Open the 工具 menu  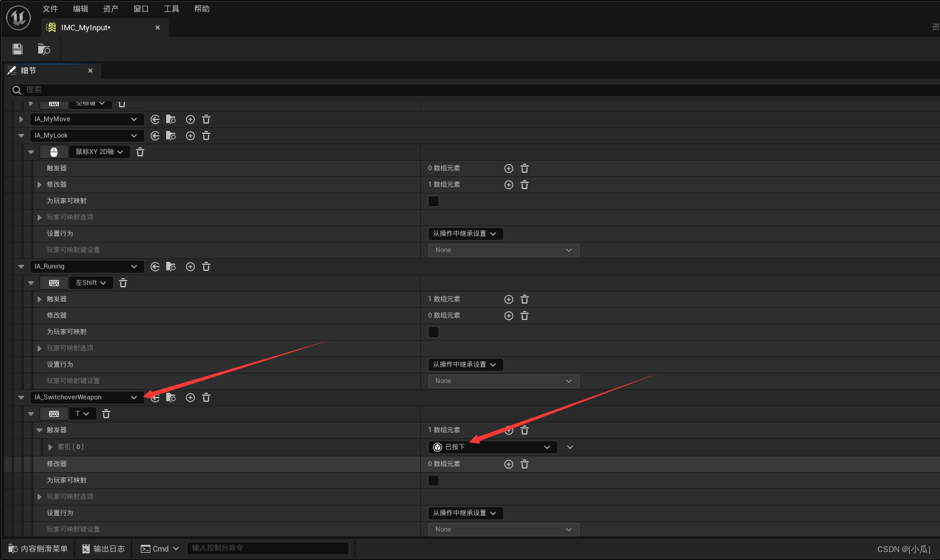(x=172, y=9)
